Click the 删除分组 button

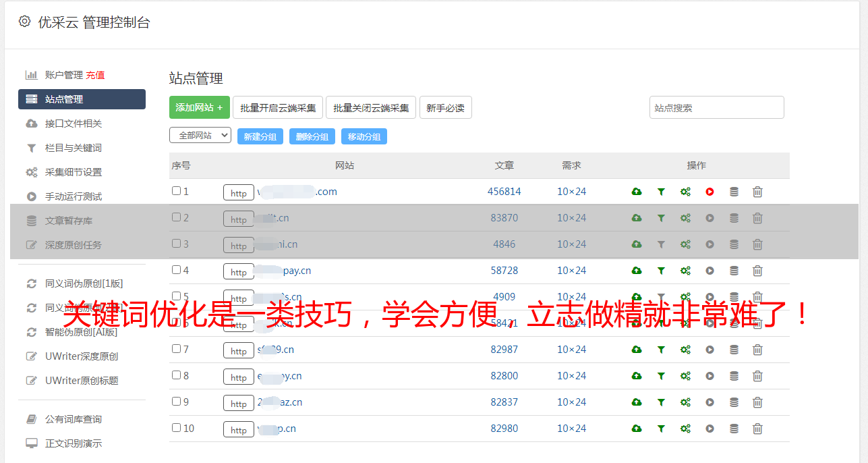(312, 136)
